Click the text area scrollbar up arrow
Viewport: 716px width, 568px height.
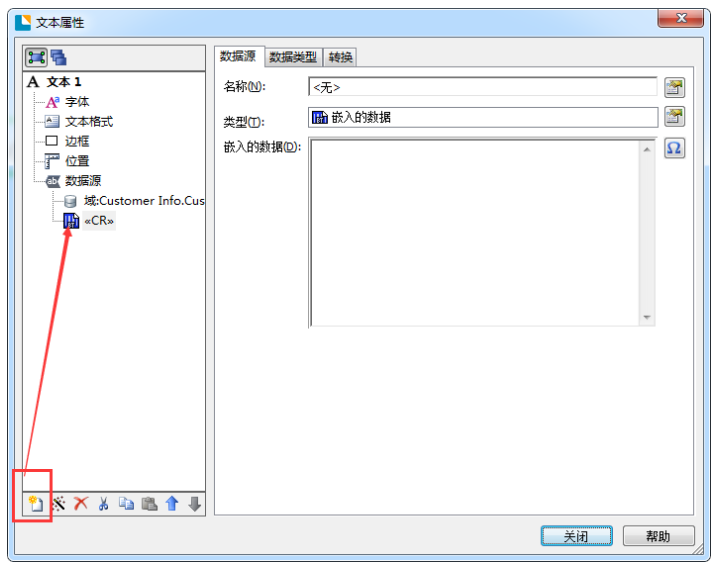(647, 149)
